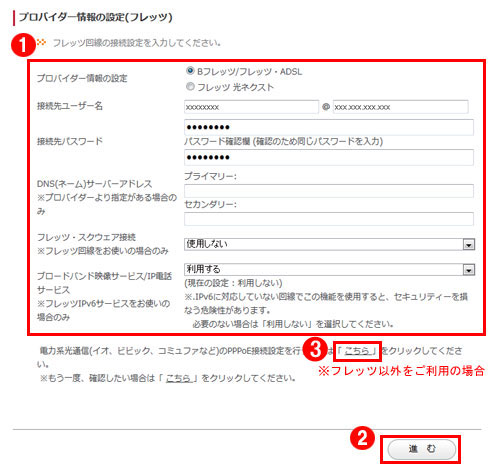This screenshot has height=466, width=500.
Task: Click the orange arrow bullet icon near instructions
Action: pyautogui.click(x=41, y=42)
